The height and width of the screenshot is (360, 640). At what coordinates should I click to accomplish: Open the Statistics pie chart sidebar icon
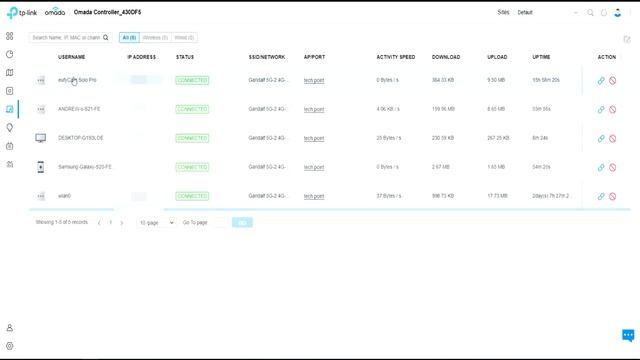[x=10, y=54]
